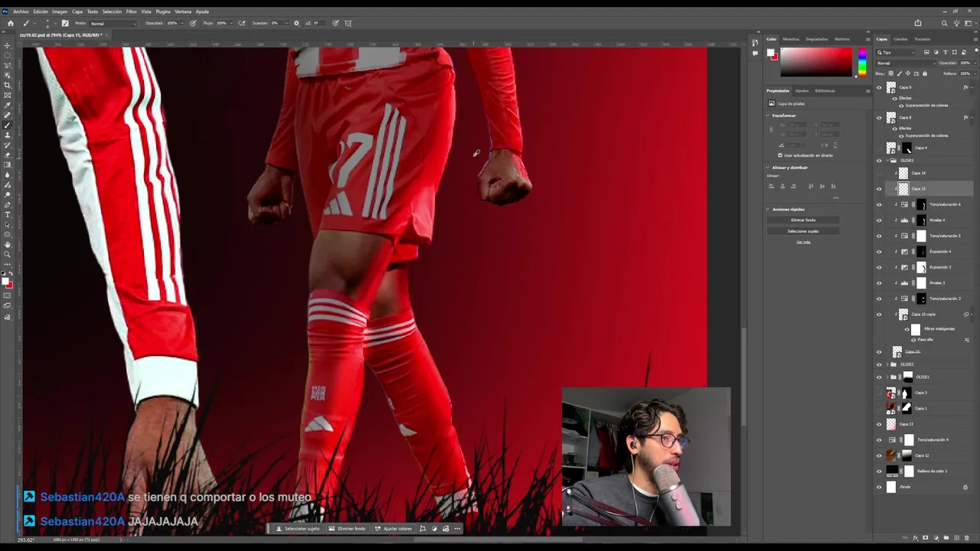Create a new group folder icon

point(946,538)
